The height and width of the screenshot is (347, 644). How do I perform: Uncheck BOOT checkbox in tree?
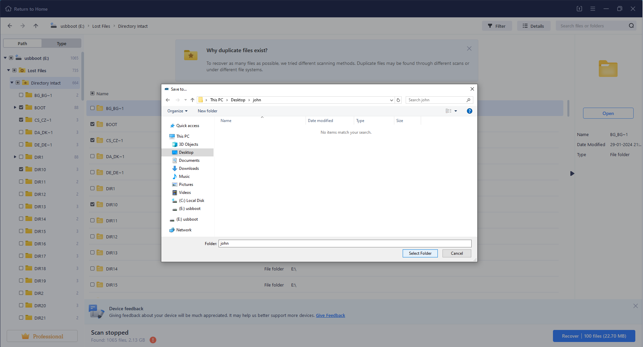click(x=21, y=107)
